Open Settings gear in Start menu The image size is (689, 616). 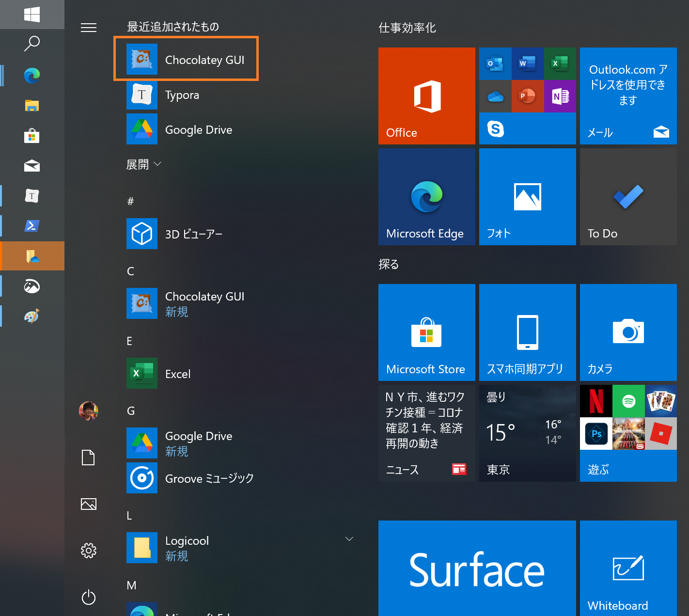click(x=89, y=551)
